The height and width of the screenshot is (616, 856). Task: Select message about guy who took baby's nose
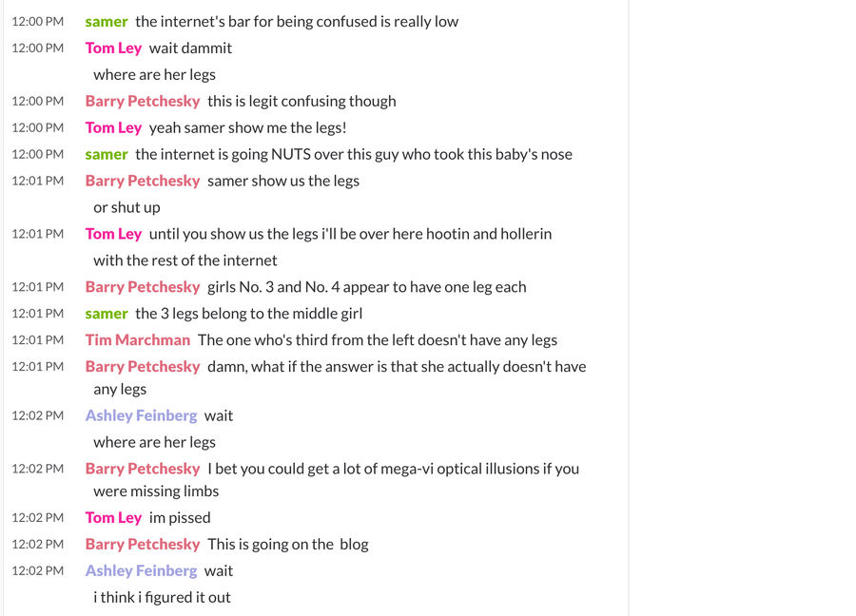[x=354, y=154]
